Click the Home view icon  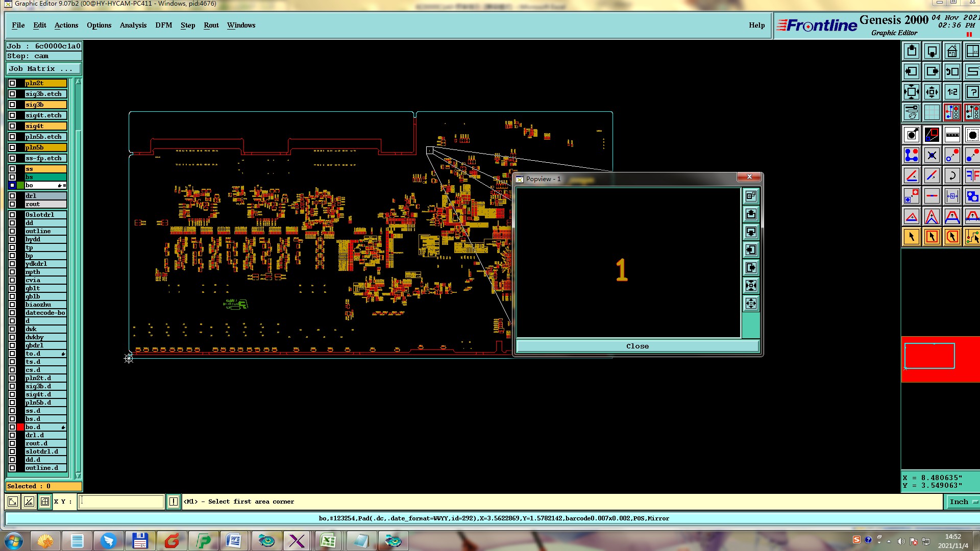(952, 52)
